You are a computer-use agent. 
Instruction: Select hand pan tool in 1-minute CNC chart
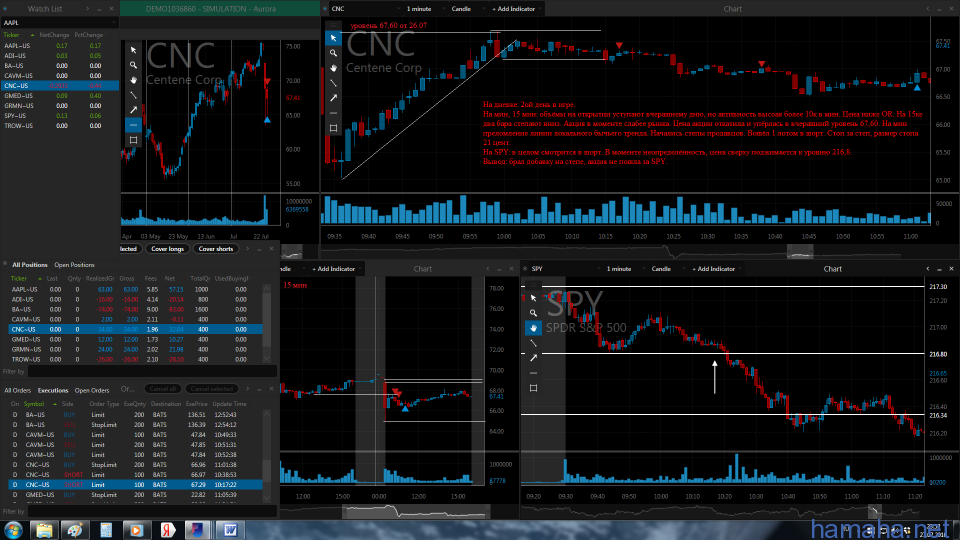tap(333, 68)
